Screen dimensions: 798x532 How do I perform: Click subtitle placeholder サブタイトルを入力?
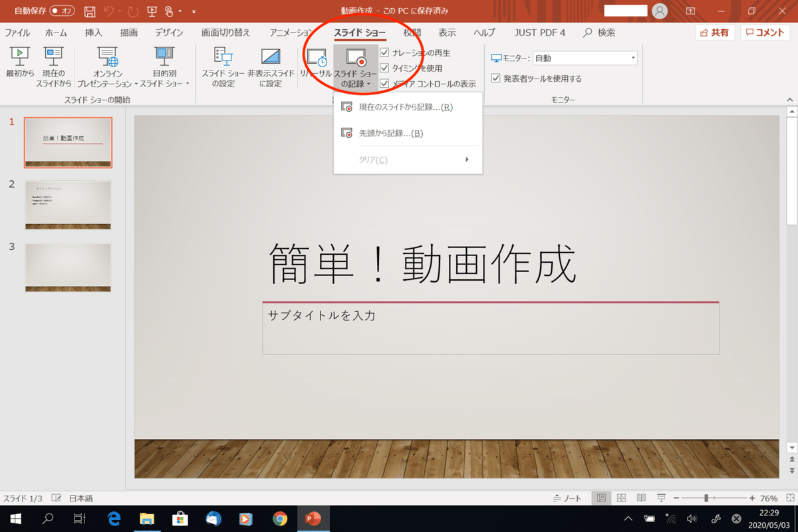pyautogui.click(x=490, y=329)
